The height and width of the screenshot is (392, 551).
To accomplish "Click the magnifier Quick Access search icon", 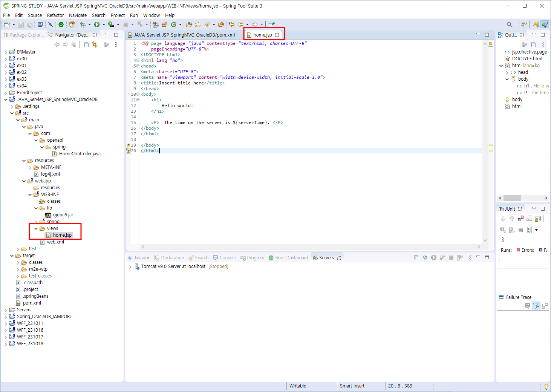I will (510, 24).
